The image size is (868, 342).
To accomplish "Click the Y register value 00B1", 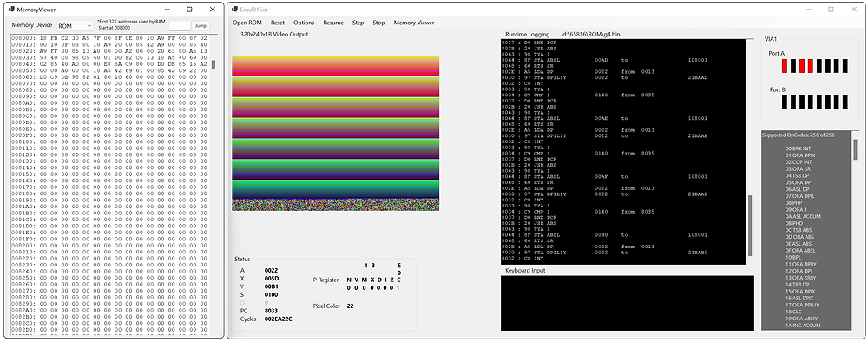I will pyautogui.click(x=271, y=286).
